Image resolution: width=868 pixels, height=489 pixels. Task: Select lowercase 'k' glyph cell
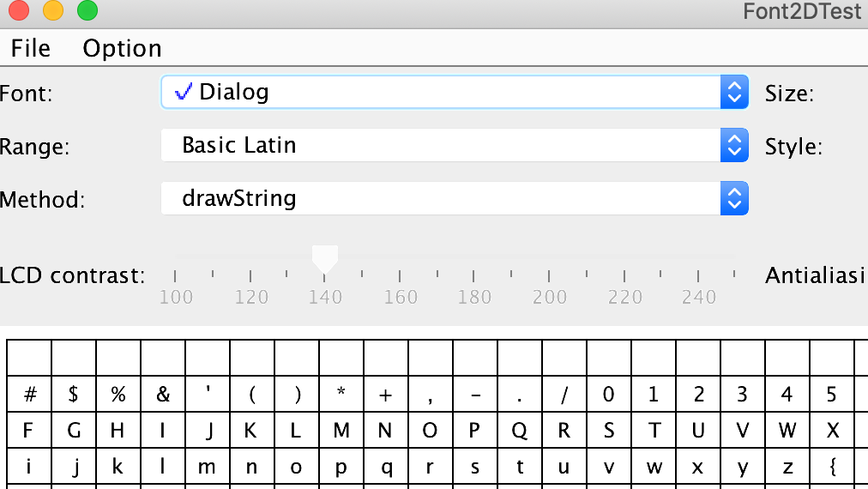118,468
